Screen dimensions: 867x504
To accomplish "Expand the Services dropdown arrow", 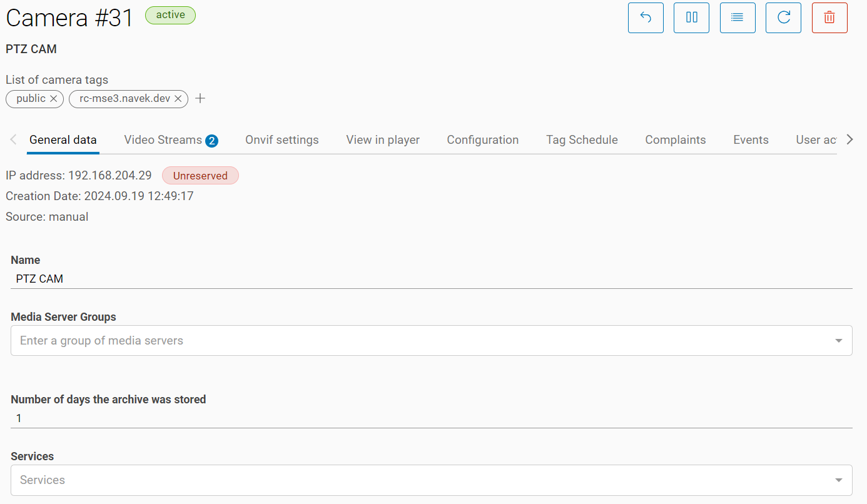I will click(838, 480).
